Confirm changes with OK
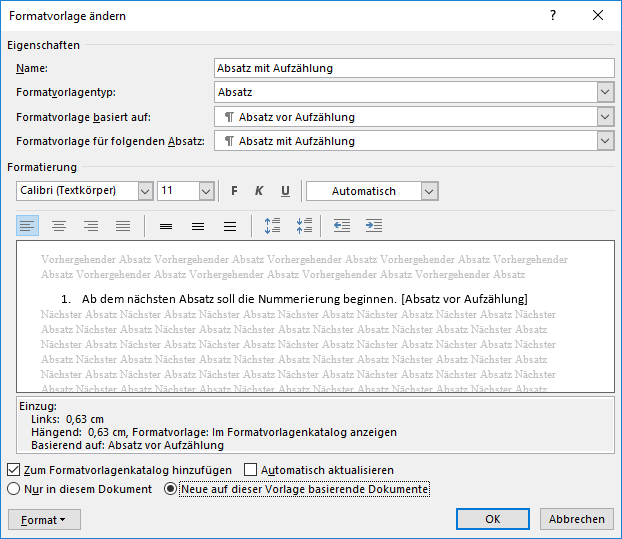 tap(492, 519)
